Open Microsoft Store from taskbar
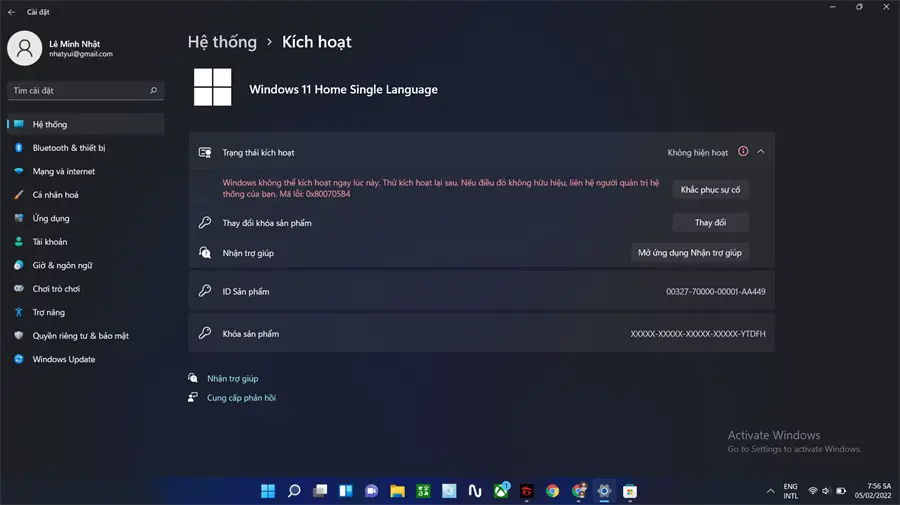This screenshot has width=900, height=505. [x=630, y=491]
